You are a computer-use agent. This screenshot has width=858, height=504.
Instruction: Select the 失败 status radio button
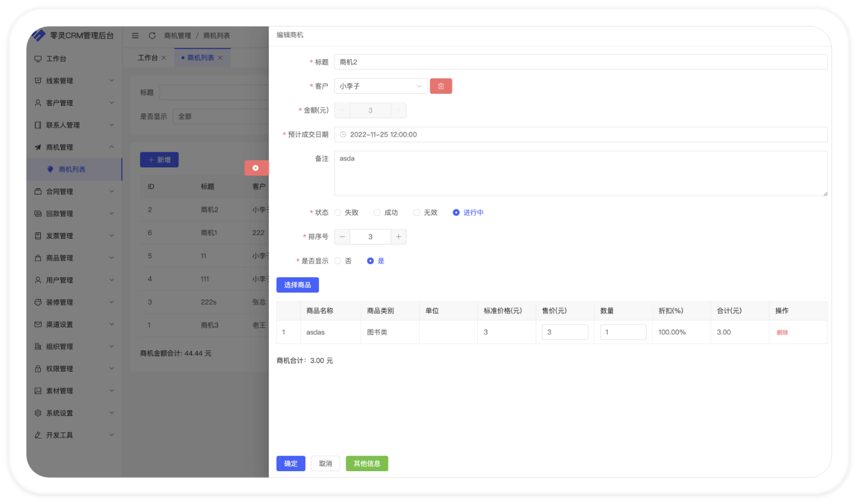tap(338, 213)
